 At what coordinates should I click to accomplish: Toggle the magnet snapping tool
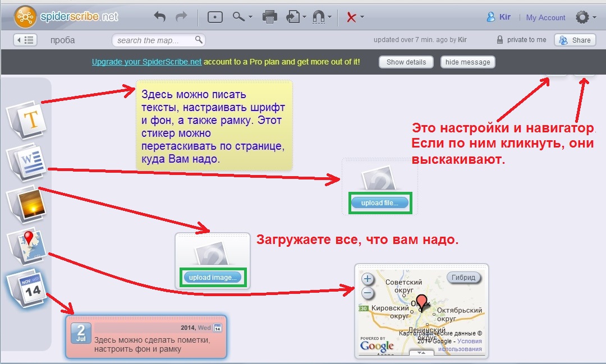319,17
